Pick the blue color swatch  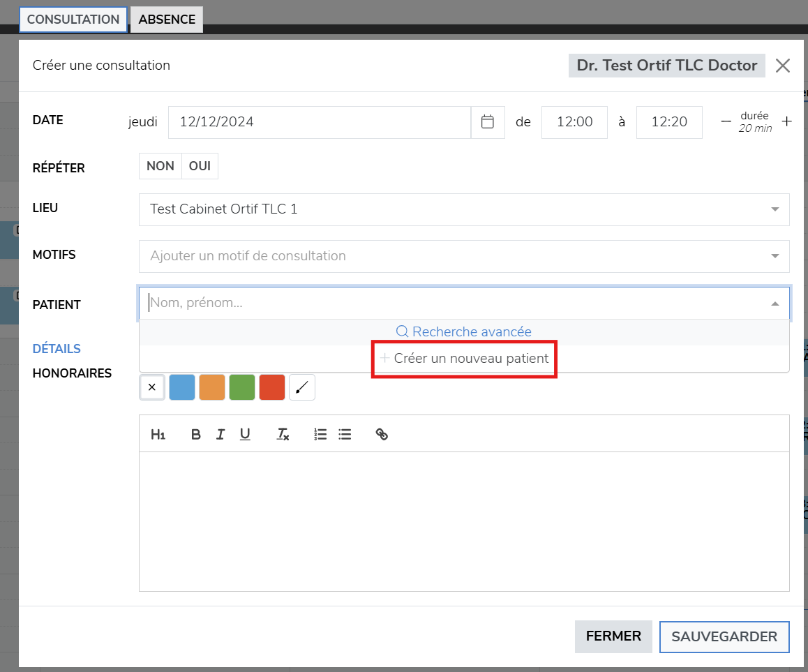coord(182,387)
